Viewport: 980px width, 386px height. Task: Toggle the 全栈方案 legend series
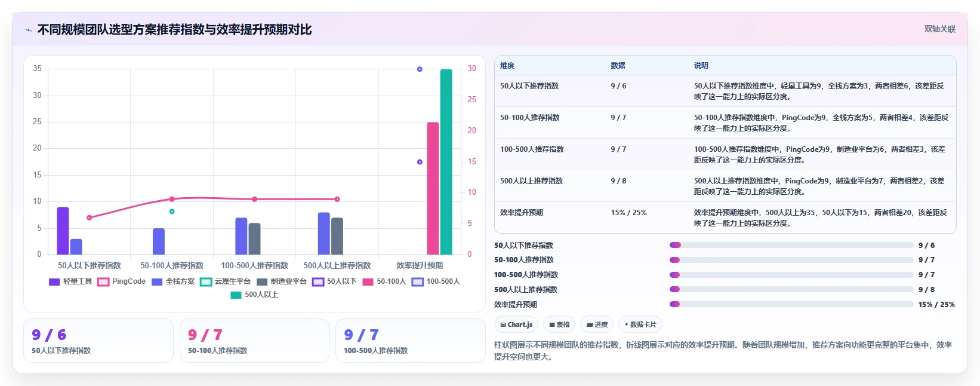(173, 281)
